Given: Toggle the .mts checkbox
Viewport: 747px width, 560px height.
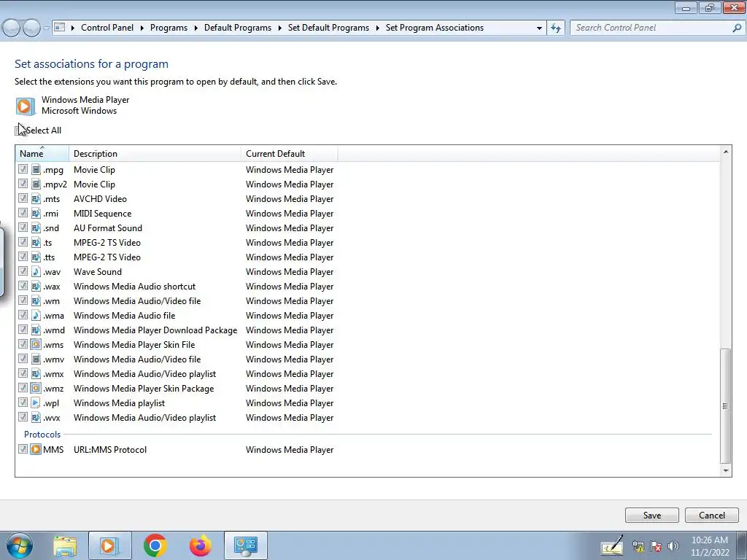Looking at the screenshot, I should pyautogui.click(x=23, y=198).
